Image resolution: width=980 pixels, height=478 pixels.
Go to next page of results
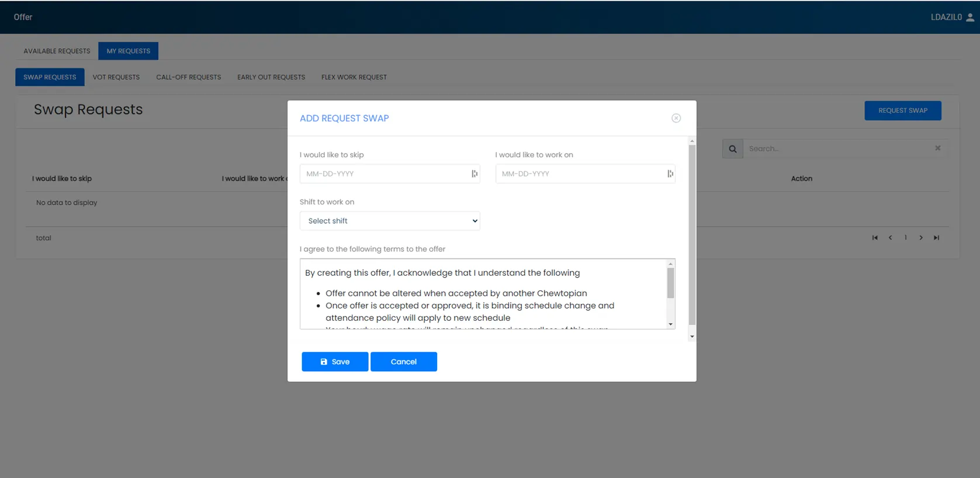tap(921, 238)
